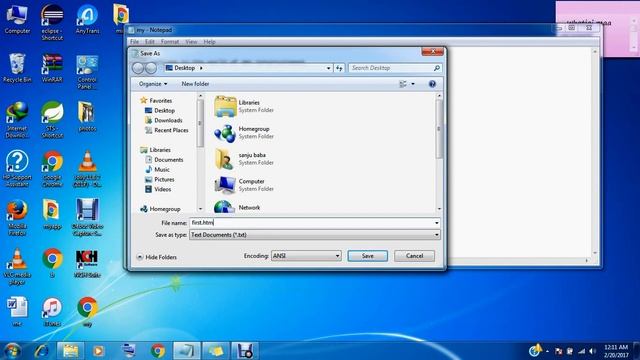Select the Computer icon in file list

tap(225, 185)
